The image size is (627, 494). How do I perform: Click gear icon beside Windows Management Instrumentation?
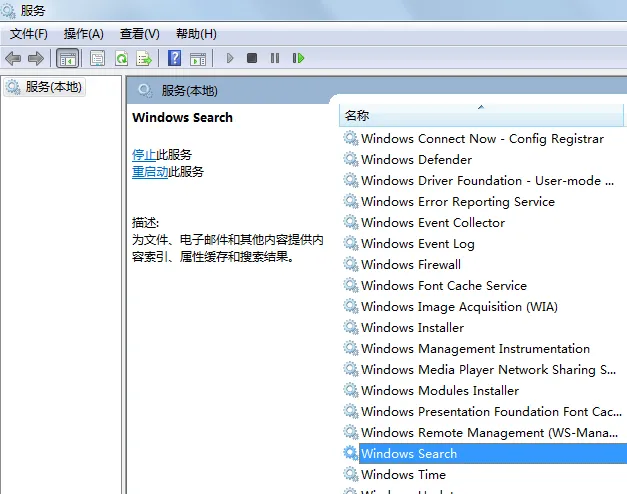(x=351, y=348)
